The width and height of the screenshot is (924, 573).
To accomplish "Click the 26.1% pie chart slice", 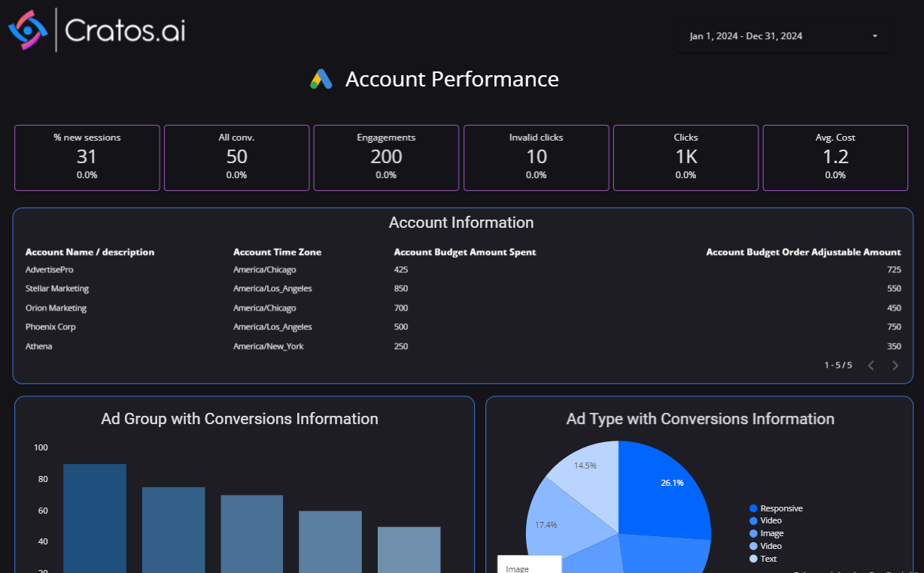I will pos(666,489).
